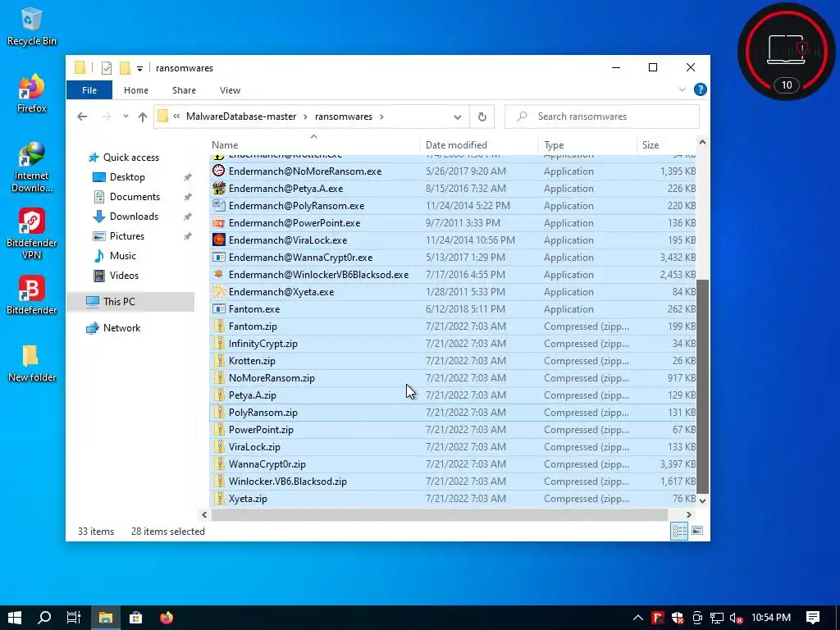Select This PC in the navigation pane
The height and width of the screenshot is (630, 840).
click(130, 302)
